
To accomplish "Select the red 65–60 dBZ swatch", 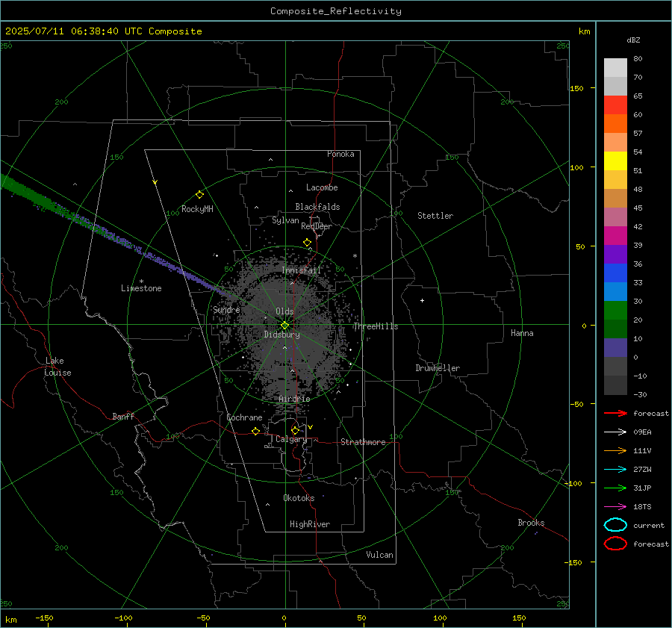I will pos(615,105).
